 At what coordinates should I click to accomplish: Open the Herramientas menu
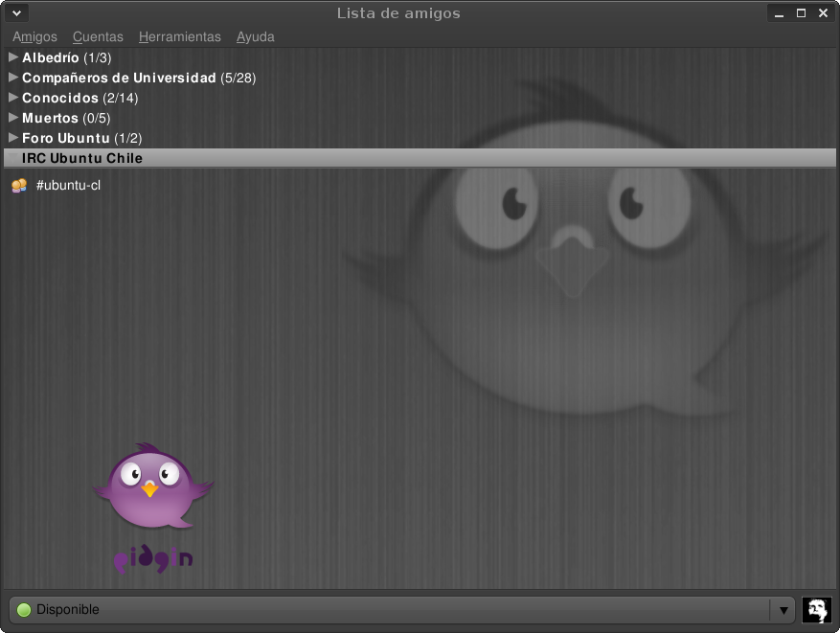pyautogui.click(x=179, y=36)
